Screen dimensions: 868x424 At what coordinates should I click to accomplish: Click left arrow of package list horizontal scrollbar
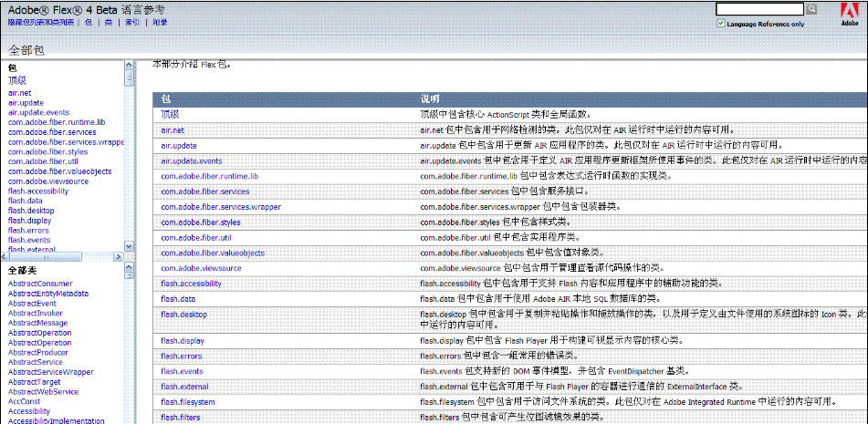coord(5,257)
